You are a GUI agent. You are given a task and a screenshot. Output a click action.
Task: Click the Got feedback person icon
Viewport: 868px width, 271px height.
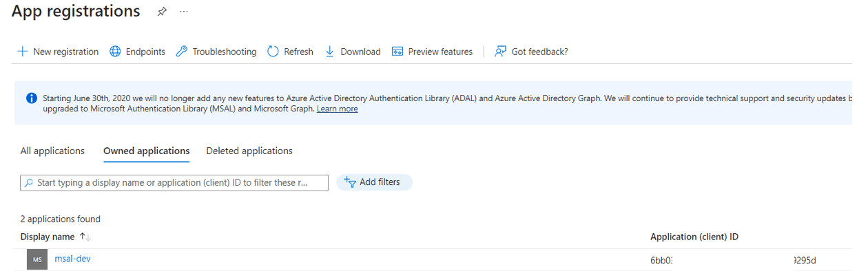coord(501,52)
